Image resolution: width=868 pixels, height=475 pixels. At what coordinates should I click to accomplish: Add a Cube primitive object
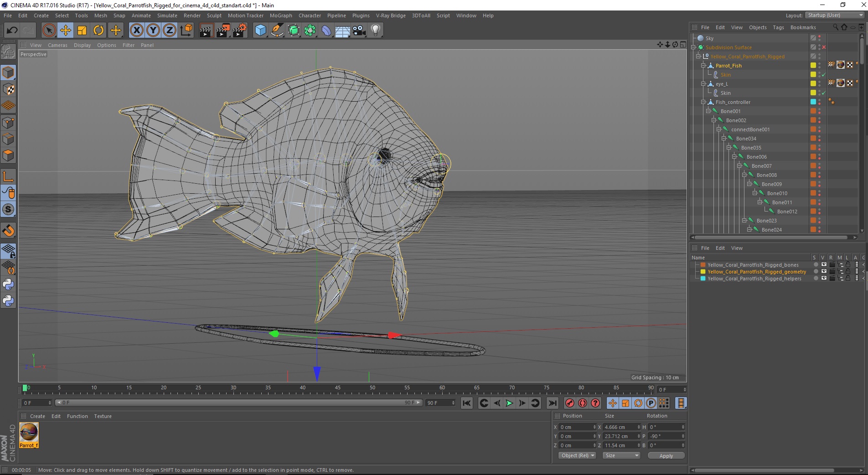tap(260, 31)
